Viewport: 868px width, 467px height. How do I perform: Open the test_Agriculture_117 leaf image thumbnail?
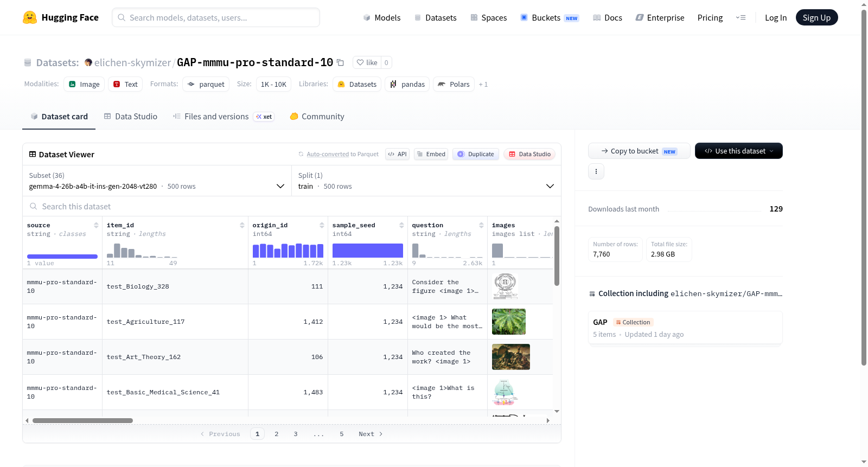[509, 322]
